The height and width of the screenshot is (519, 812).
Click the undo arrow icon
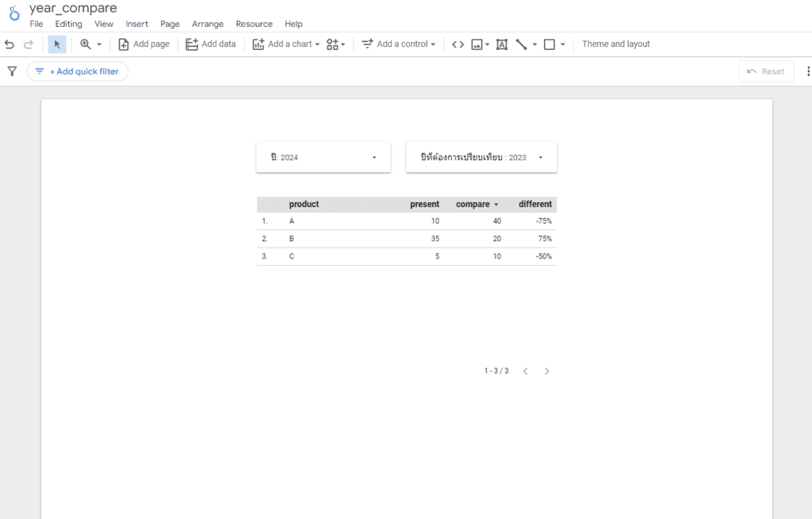10,44
